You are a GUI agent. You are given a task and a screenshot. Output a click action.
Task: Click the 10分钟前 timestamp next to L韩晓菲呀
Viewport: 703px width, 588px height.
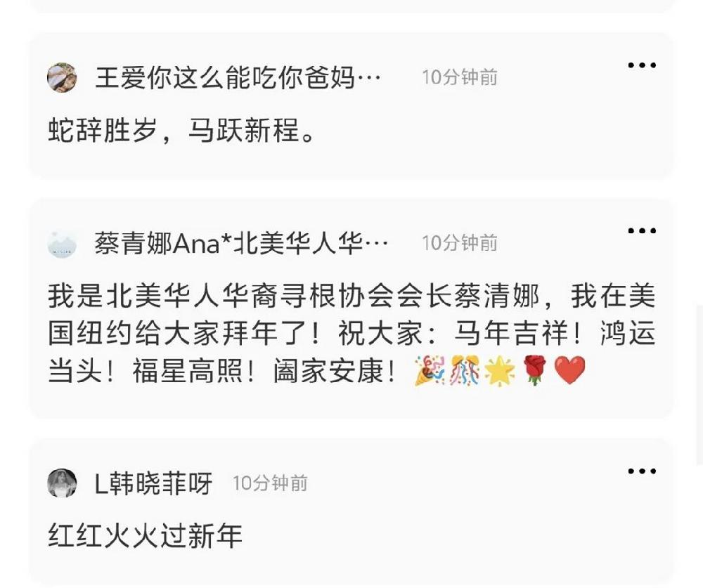tap(270, 483)
